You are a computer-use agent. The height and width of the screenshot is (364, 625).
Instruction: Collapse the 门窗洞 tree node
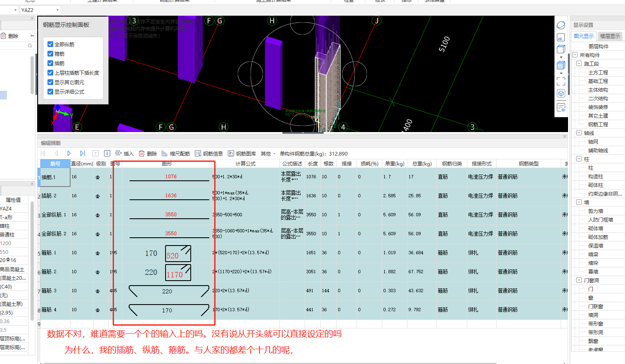click(579, 280)
